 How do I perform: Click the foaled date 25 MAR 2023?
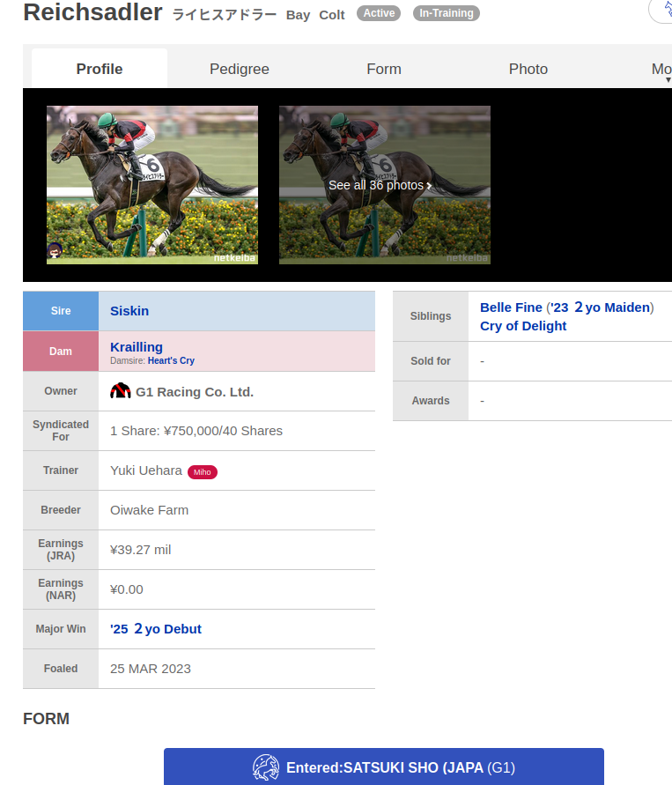tap(150, 669)
